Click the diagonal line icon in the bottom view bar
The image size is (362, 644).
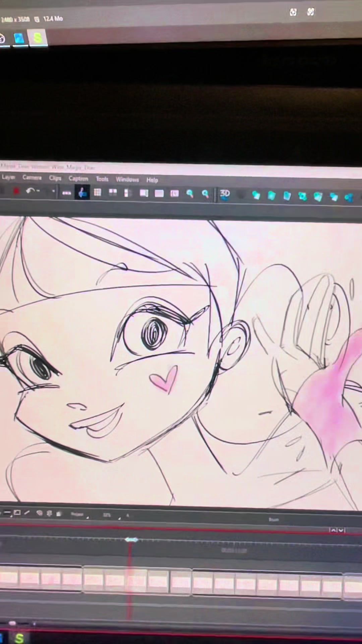click(x=27, y=513)
